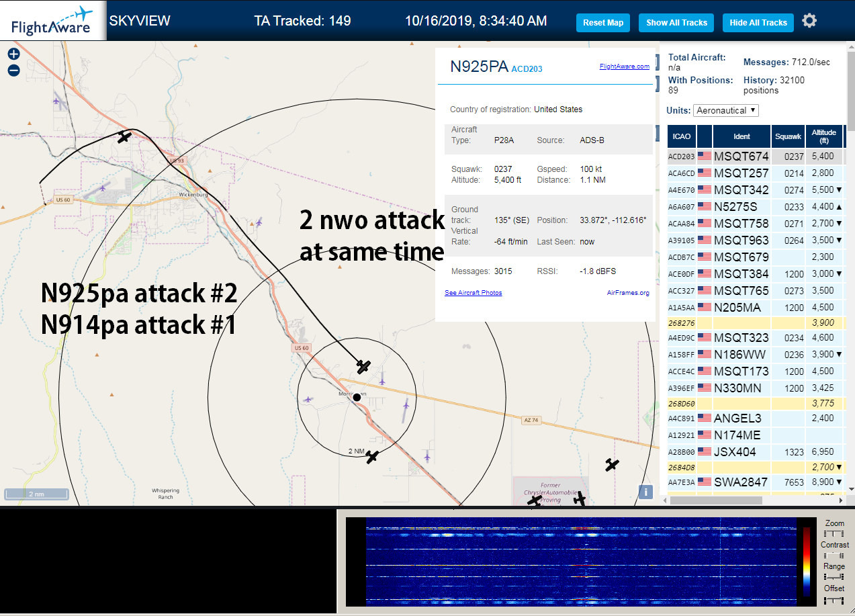
Task: Click the US 93 highway shield
Action: pyautogui.click(x=177, y=161)
